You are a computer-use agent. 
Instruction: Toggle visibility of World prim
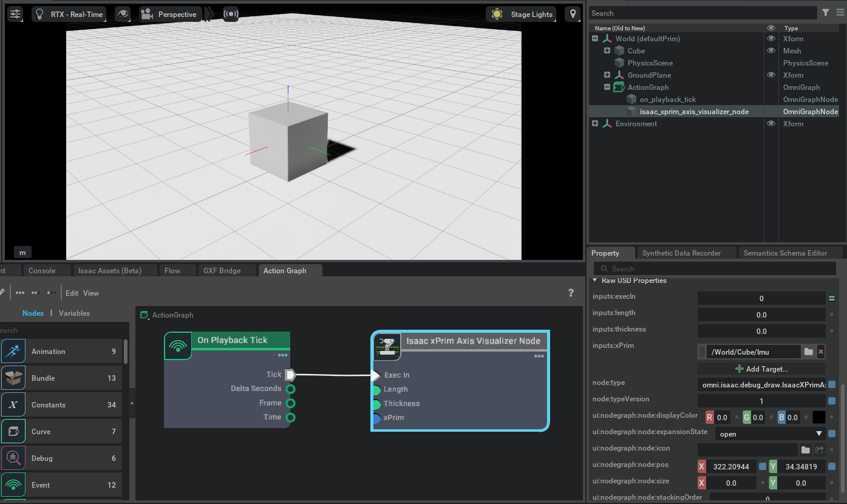point(771,38)
